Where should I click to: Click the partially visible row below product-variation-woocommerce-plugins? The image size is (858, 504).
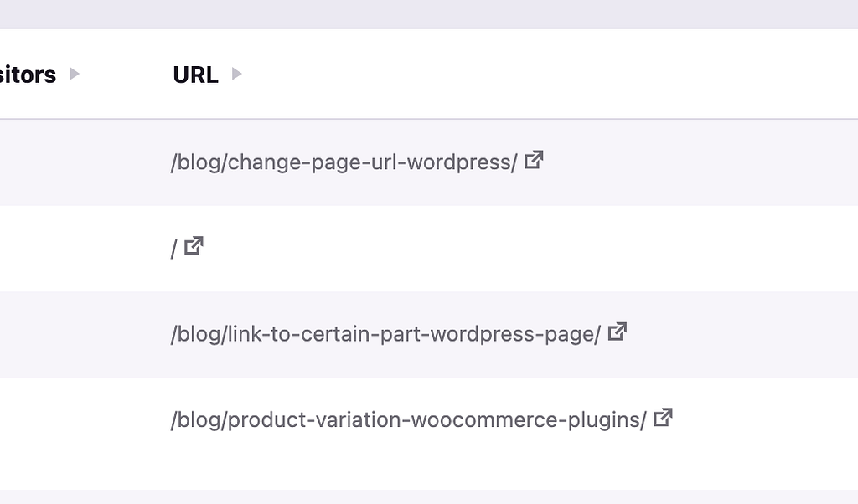click(x=429, y=496)
